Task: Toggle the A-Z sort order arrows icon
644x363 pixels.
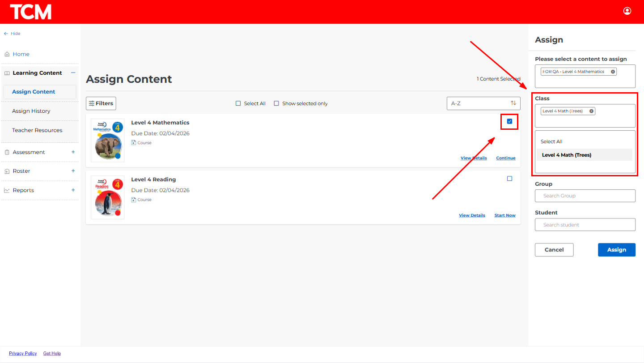Action: [x=513, y=103]
